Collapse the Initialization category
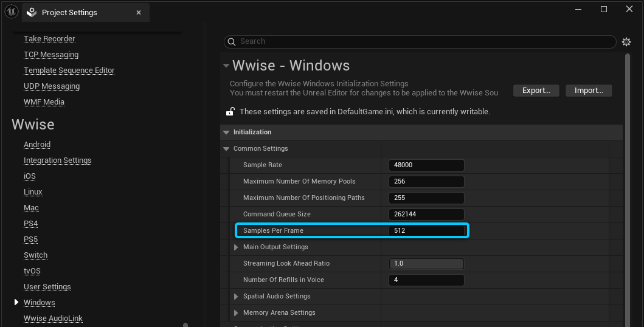Screen dimensions: 644x327 click(226, 133)
